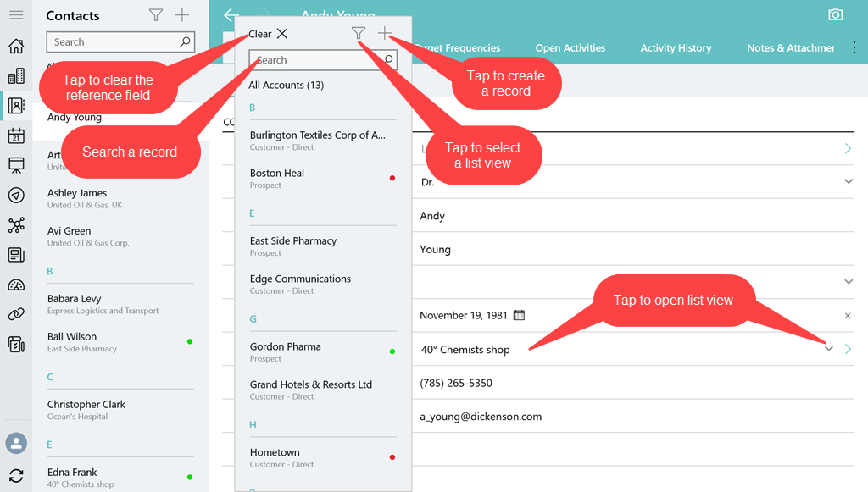Tap the sync refresh icon

(x=15, y=476)
